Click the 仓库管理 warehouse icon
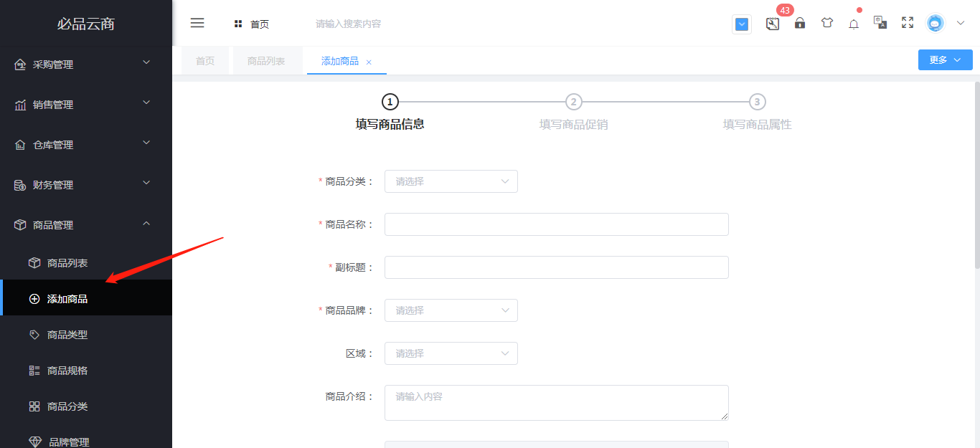 [x=20, y=145]
